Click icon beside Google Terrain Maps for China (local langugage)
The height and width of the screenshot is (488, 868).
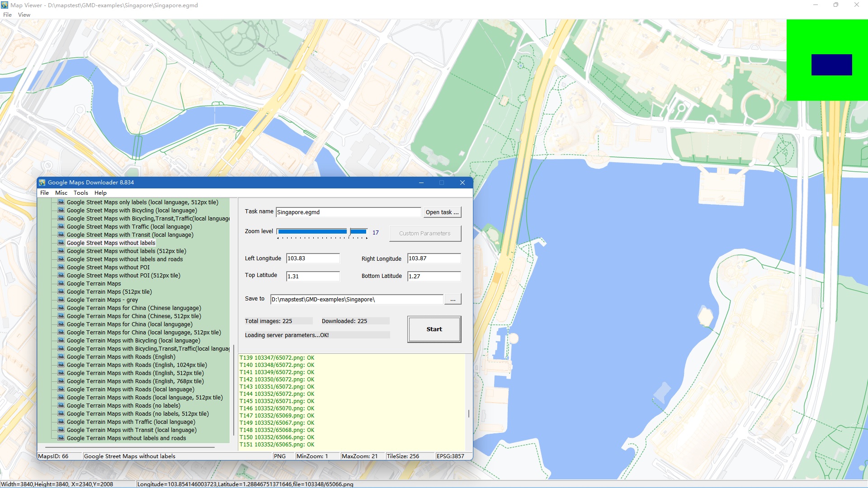(x=61, y=324)
